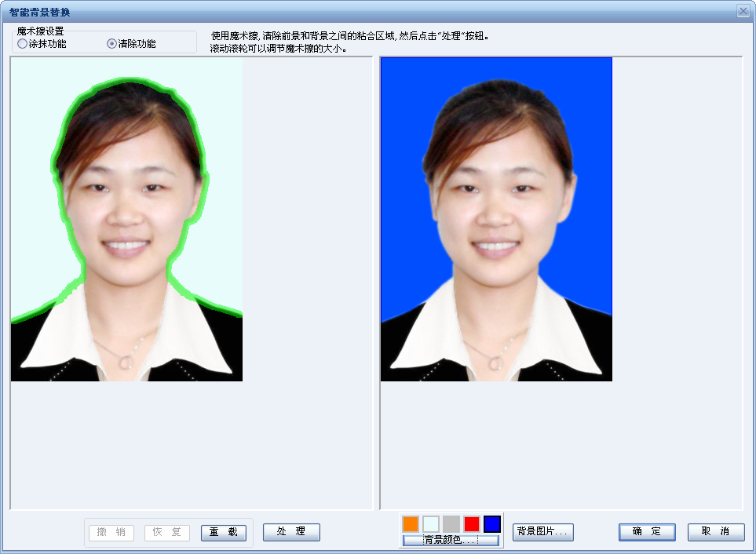This screenshot has width=756, height=554.
Task: Choose the red background color swatch
Action: click(472, 523)
